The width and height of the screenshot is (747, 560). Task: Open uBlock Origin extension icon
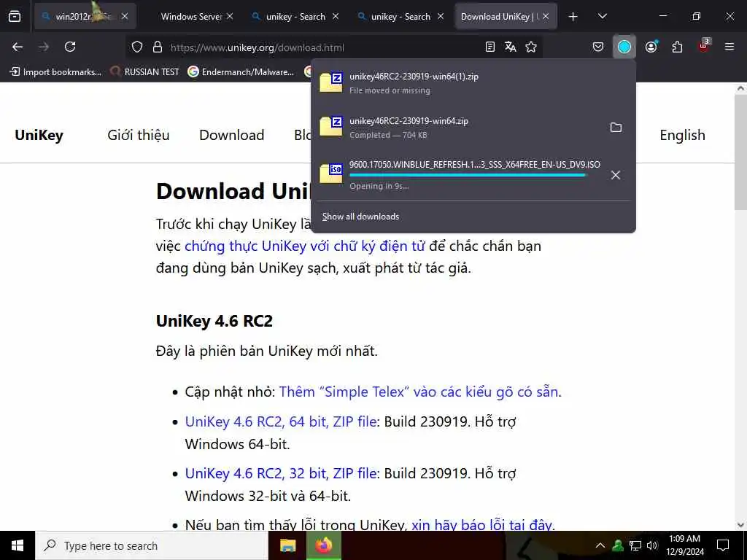(x=704, y=46)
